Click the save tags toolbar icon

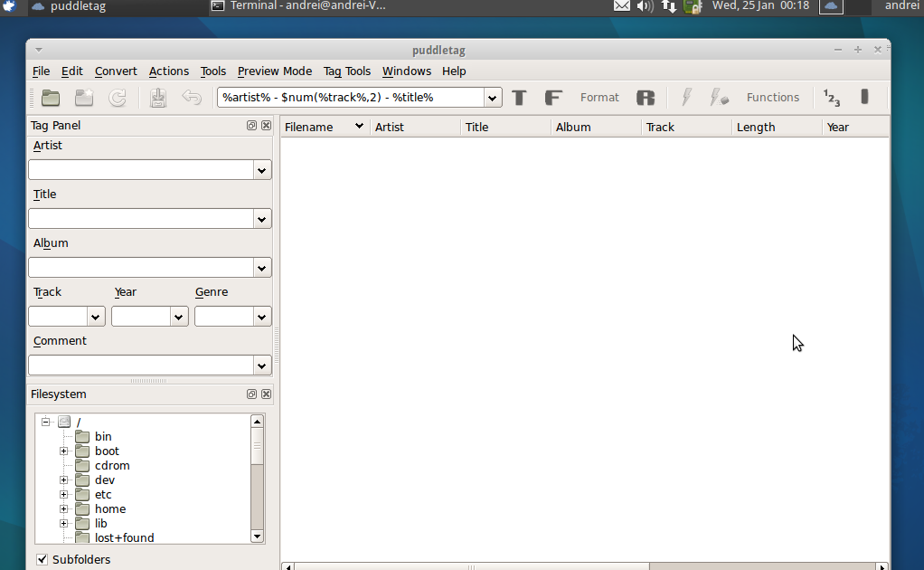pyautogui.click(x=158, y=97)
